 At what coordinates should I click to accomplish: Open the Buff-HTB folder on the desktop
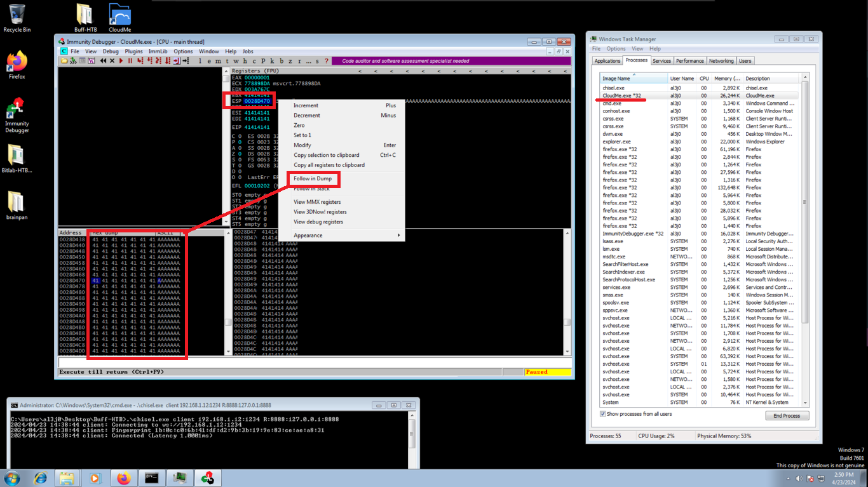85,18
